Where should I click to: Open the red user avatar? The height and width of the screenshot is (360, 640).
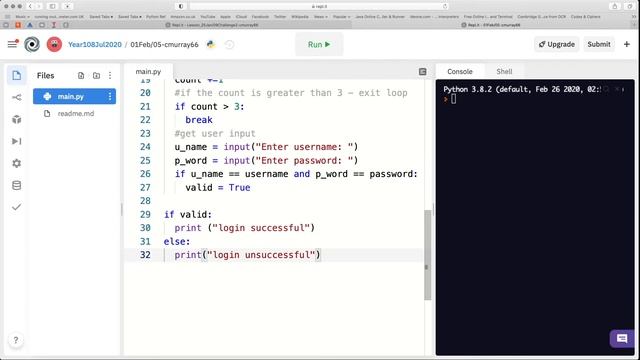(x=54, y=44)
